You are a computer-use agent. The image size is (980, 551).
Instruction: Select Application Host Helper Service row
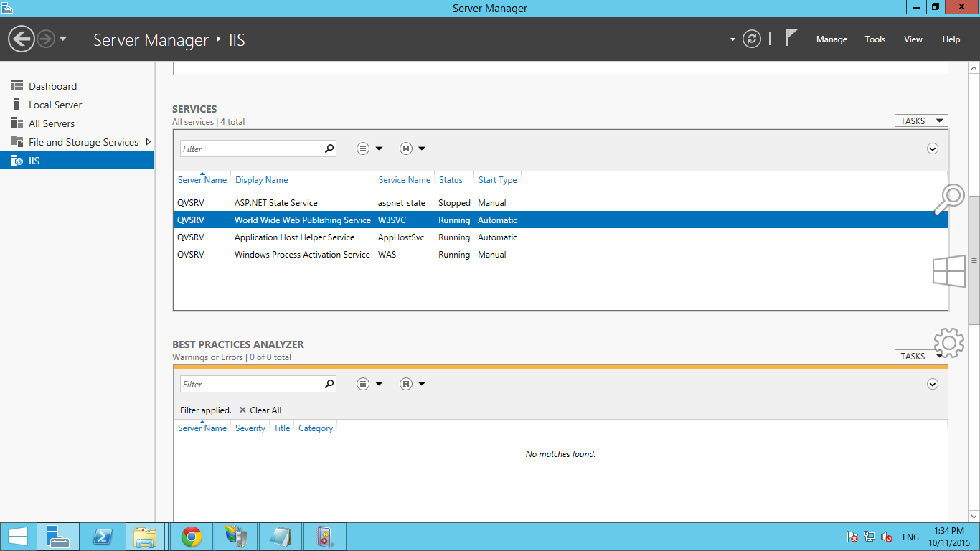(x=560, y=237)
